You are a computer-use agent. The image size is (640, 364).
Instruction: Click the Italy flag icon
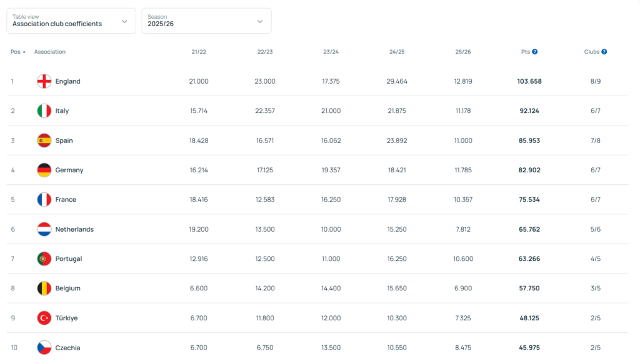pyautogui.click(x=44, y=111)
